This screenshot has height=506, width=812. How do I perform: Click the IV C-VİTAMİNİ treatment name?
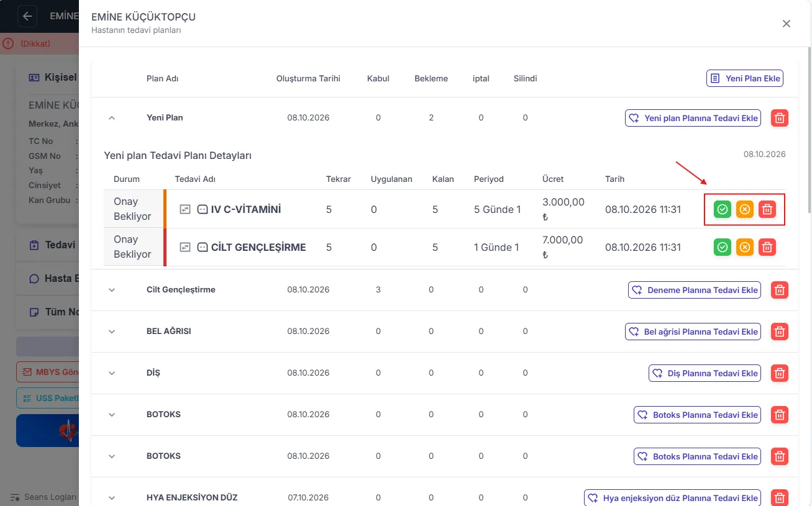click(246, 209)
